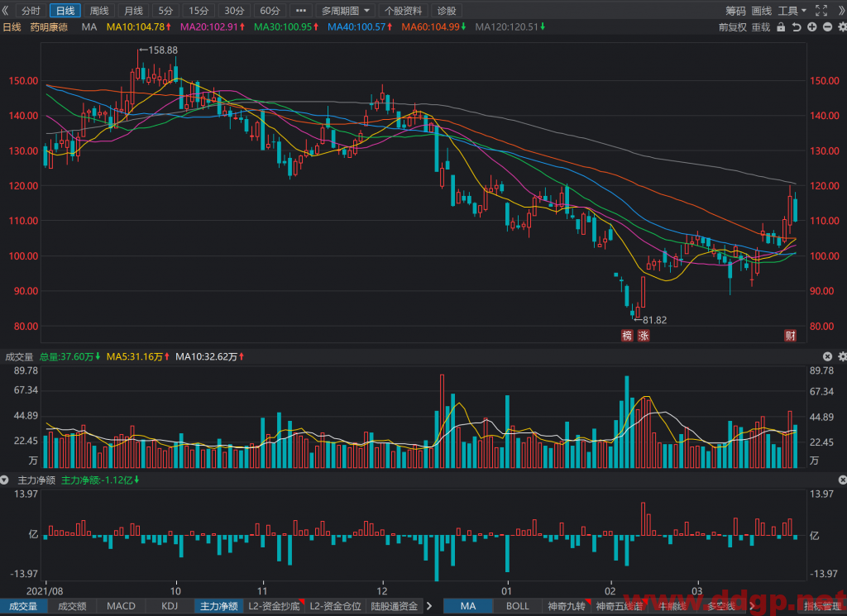
Task: Open 筹码 chip distribution
Action: [735, 10]
